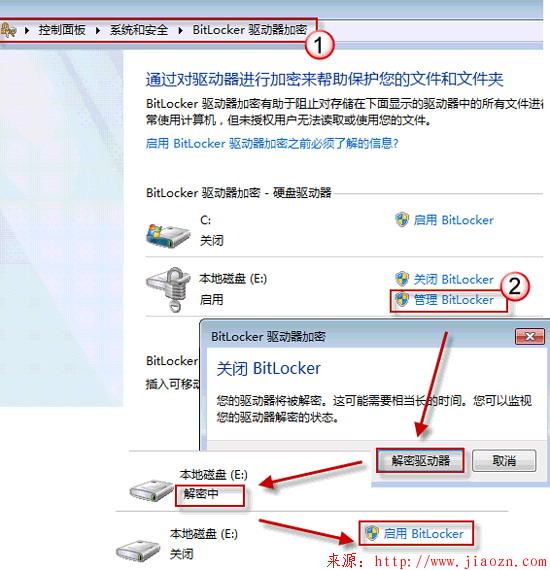Screen dimensions: 550x570
Task: Go to 系统和安全 breadcrumb item
Action: (x=139, y=30)
